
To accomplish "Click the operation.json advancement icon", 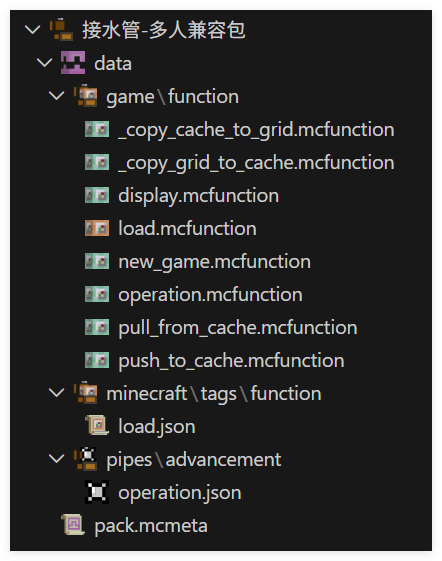I will click(97, 492).
